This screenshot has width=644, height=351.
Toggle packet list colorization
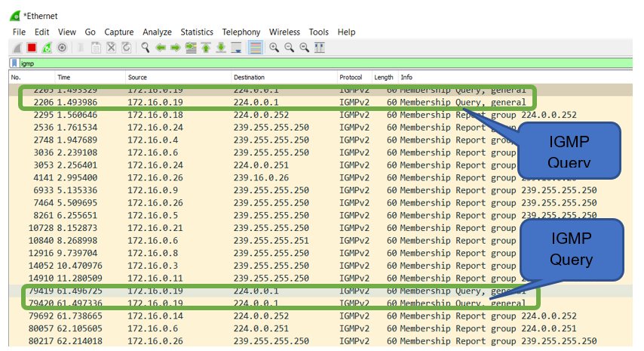click(x=256, y=48)
